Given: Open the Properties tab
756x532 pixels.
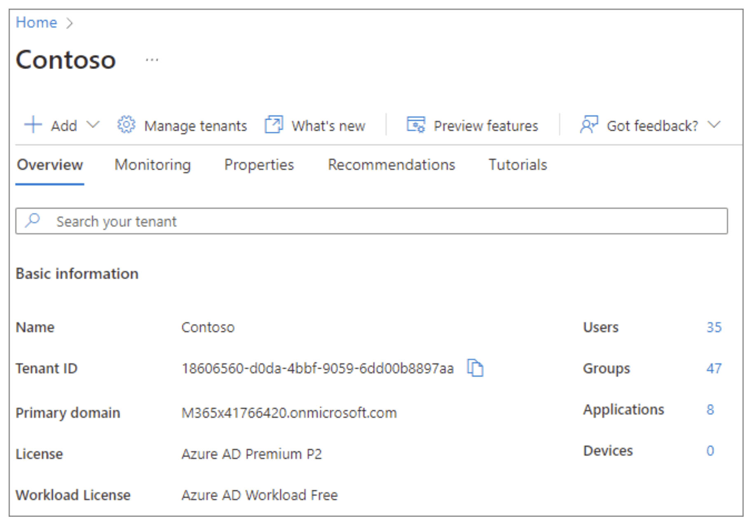Looking at the screenshot, I should coord(259,165).
